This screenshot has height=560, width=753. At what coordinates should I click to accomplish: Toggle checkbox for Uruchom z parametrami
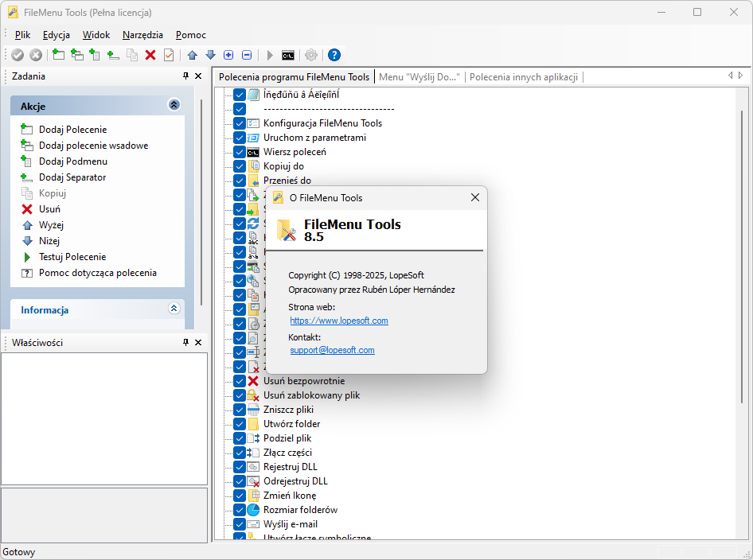pyautogui.click(x=240, y=138)
